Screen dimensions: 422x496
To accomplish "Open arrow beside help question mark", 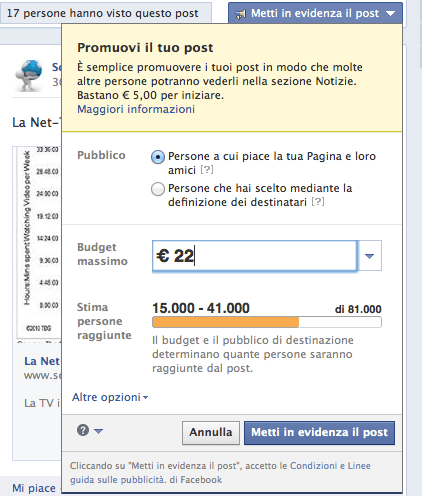I will pos(98,431).
